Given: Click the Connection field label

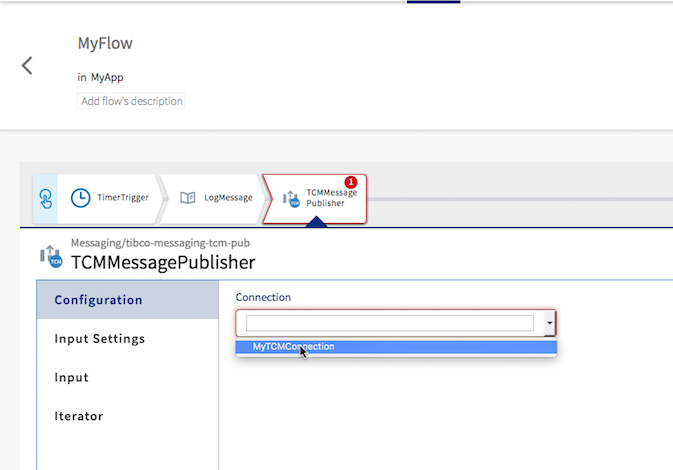Looking at the screenshot, I should pos(263,297).
